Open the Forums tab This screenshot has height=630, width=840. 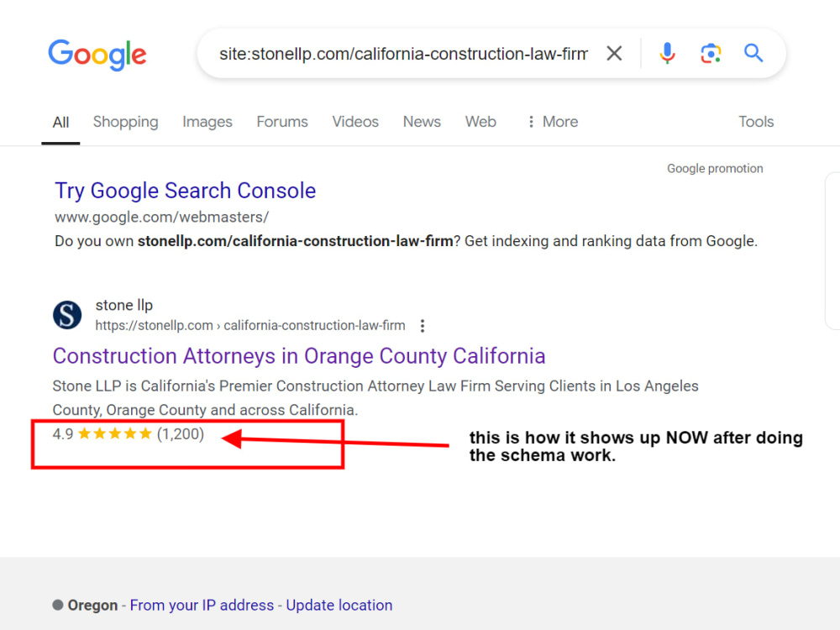[x=282, y=122]
